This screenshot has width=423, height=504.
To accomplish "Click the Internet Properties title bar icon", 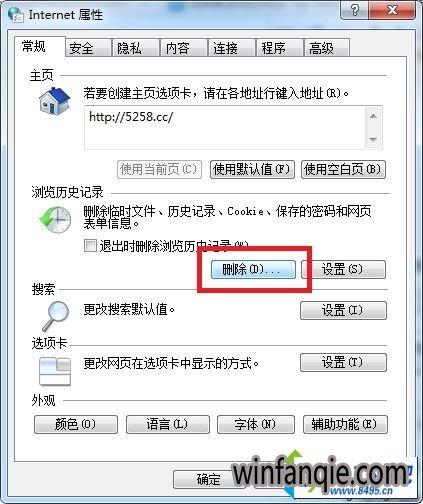I will coord(16,15).
